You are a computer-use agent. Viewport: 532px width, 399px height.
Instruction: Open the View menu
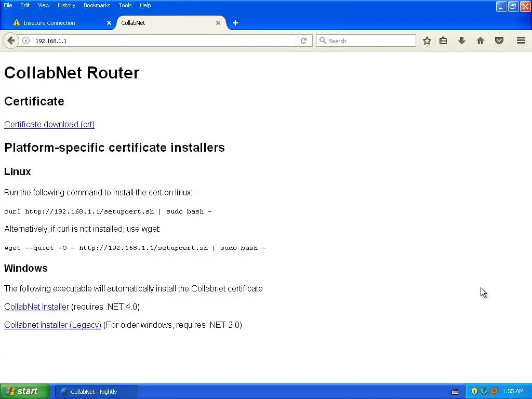point(44,5)
